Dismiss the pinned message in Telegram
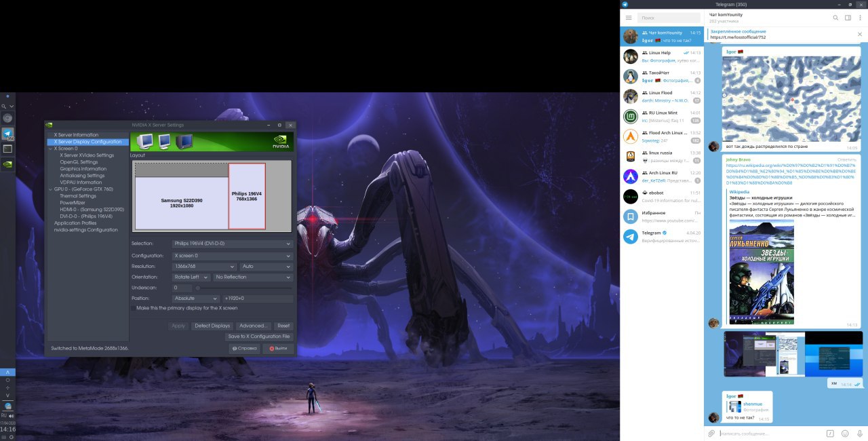This screenshot has height=441, width=868. click(x=859, y=35)
